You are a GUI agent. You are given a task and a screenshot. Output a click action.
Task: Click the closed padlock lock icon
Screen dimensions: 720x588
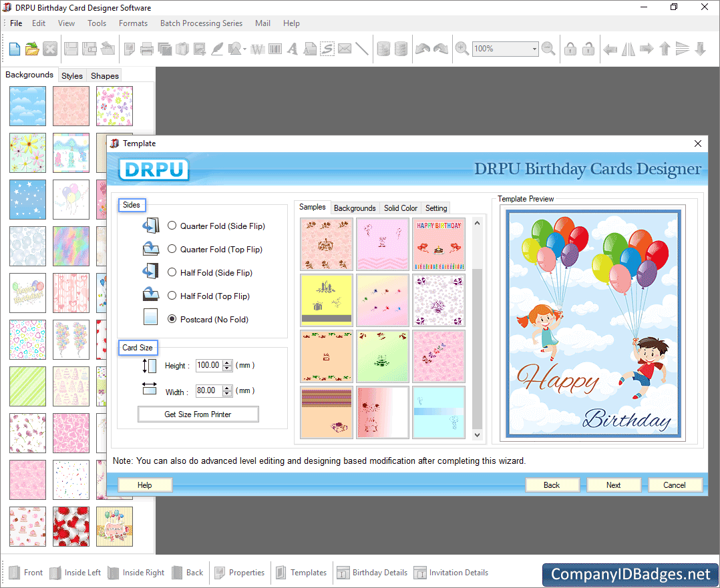tap(570, 49)
